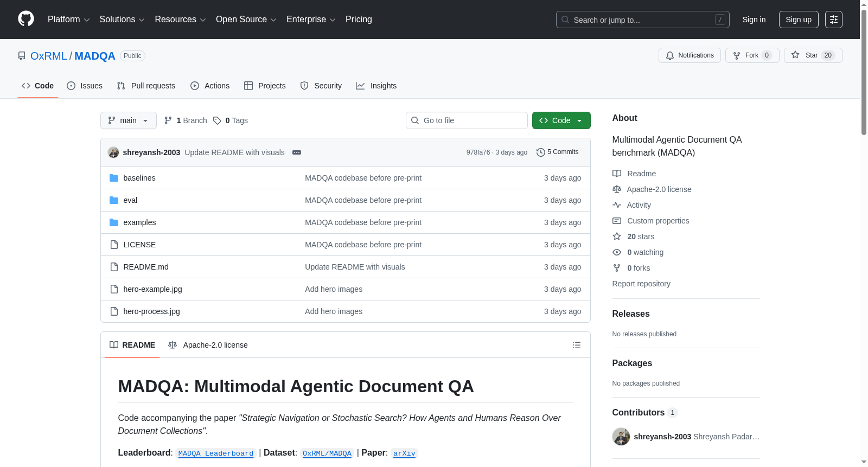Open the Update README with visuals commit message in header

click(234, 152)
